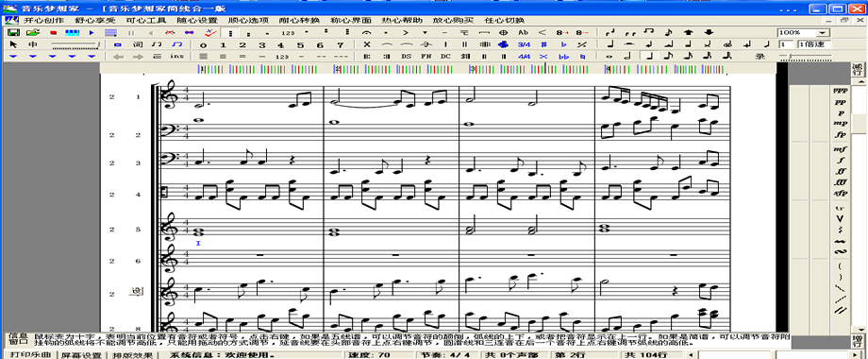The image size is (868, 359).
Task: Click the green save disk icon
Action: tap(12, 33)
